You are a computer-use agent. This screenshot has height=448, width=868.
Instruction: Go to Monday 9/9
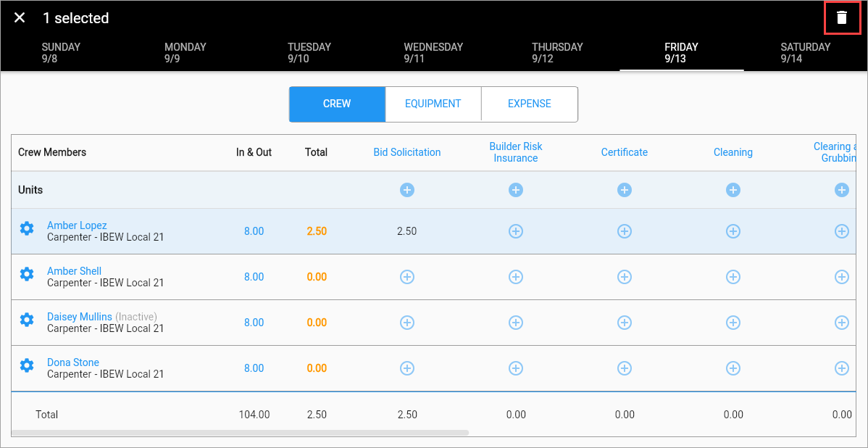tap(185, 53)
